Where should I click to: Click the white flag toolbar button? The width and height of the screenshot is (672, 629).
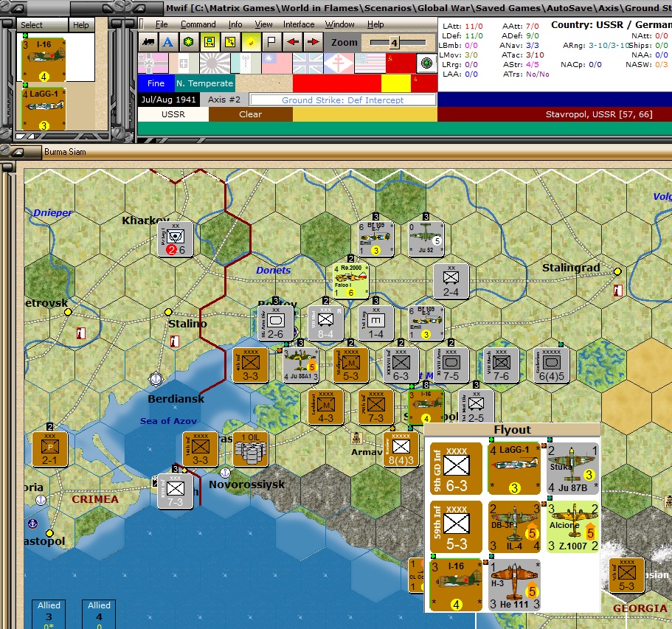click(x=271, y=42)
